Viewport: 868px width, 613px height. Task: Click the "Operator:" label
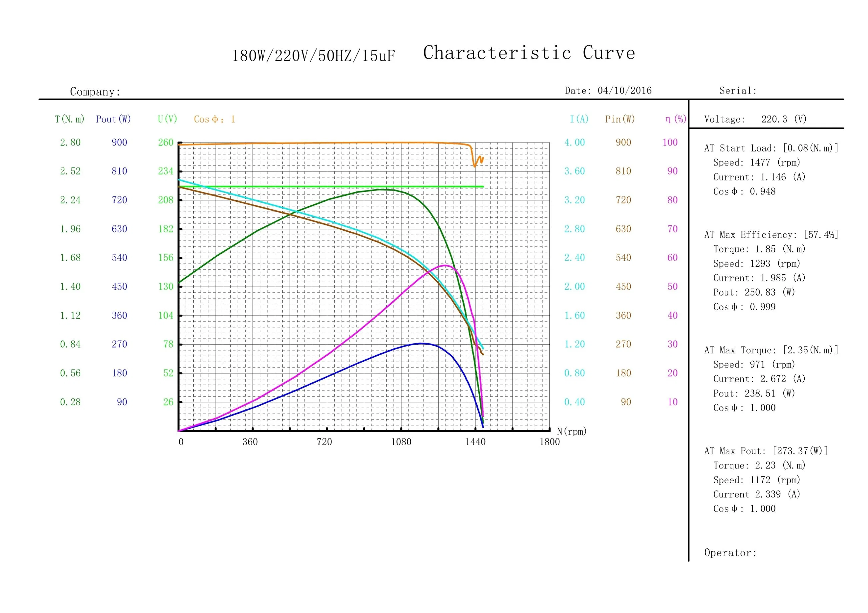[730, 553]
